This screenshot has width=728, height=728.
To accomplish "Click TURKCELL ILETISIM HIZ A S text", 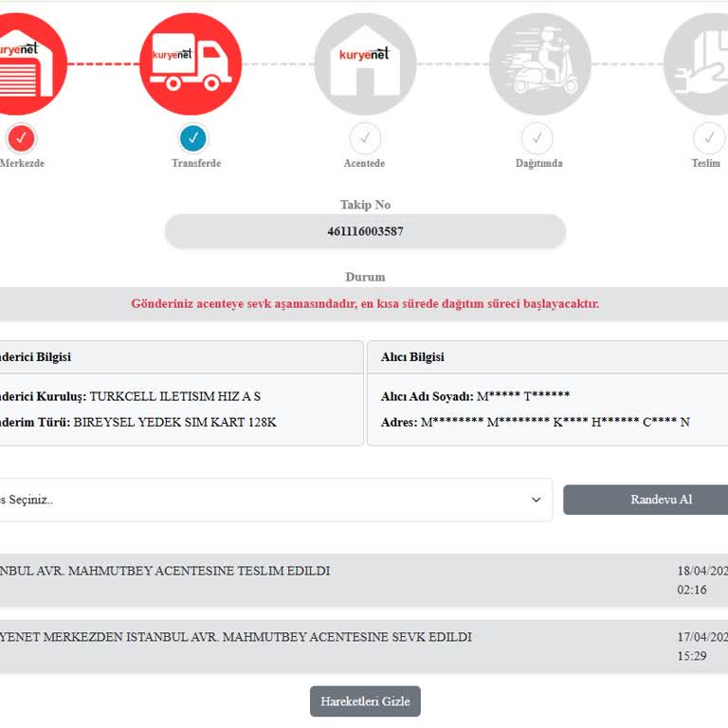I will coord(175,396).
